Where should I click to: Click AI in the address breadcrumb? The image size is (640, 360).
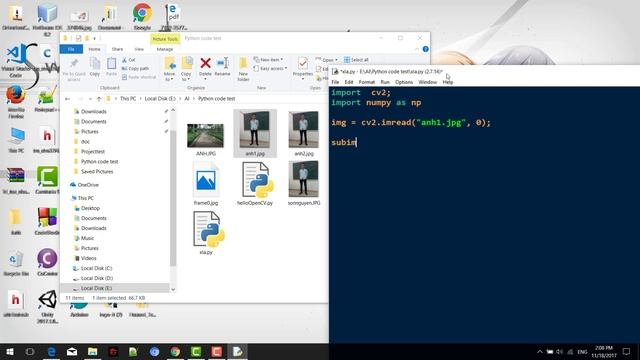(187, 99)
